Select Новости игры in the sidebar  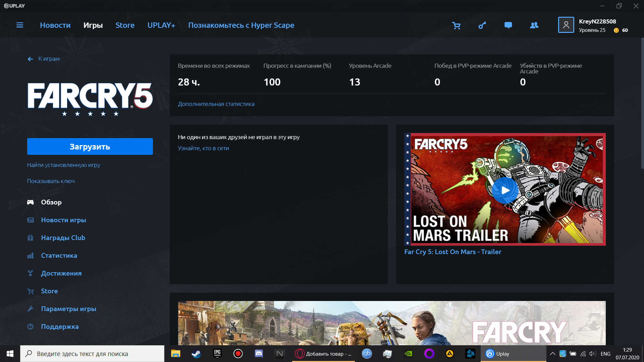[x=63, y=220]
